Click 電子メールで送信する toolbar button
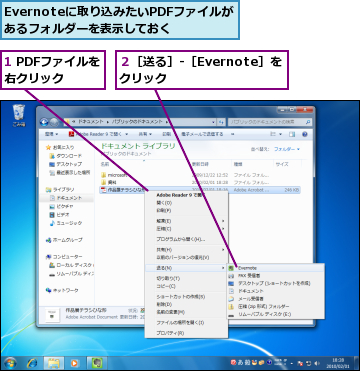The height and width of the screenshot is (371, 360). click(202, 134)
